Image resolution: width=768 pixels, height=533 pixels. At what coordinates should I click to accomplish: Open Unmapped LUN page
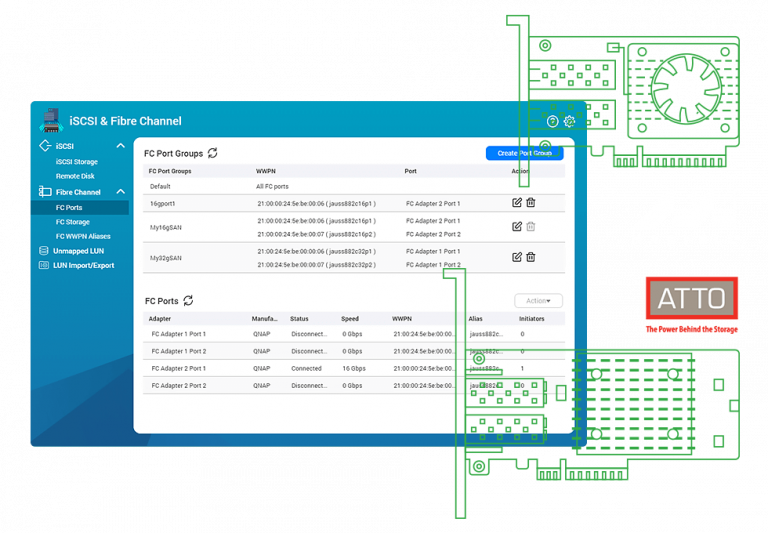(78, 251)
